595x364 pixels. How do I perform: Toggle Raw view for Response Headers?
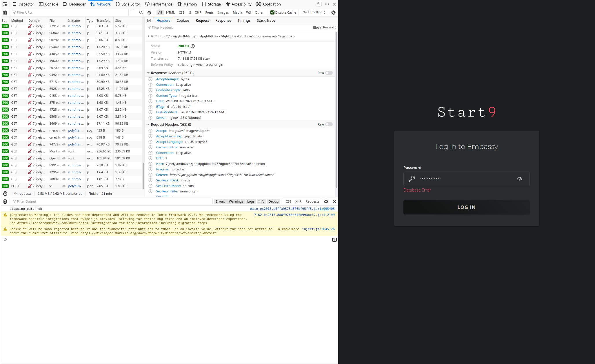[x=329, y=73]
